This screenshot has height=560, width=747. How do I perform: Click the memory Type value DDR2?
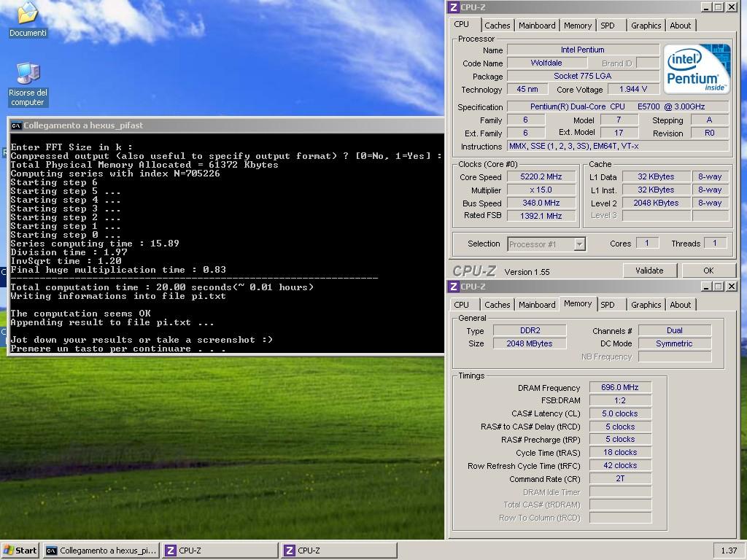(530, 330)
